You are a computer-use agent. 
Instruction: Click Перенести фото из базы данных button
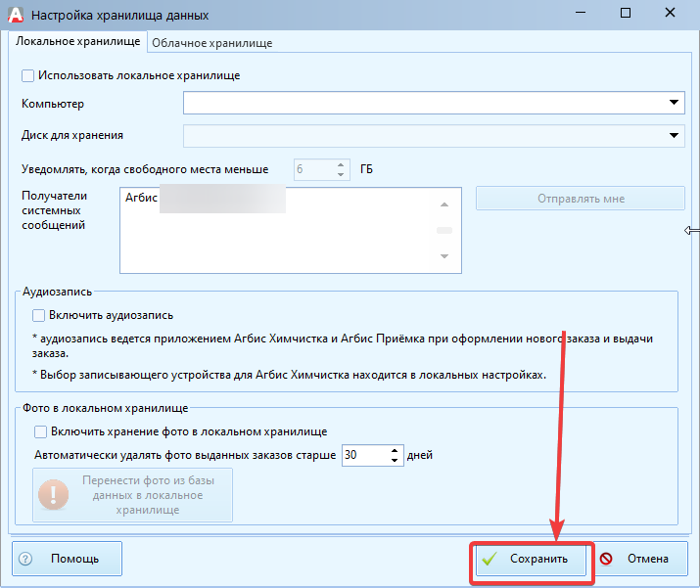pos(132,495)
